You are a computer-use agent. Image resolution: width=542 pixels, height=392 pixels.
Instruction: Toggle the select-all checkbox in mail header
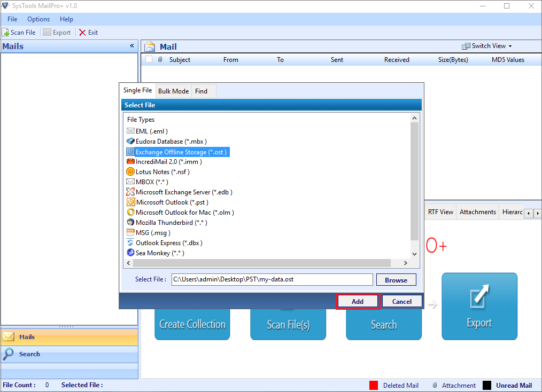coord(149,59)
